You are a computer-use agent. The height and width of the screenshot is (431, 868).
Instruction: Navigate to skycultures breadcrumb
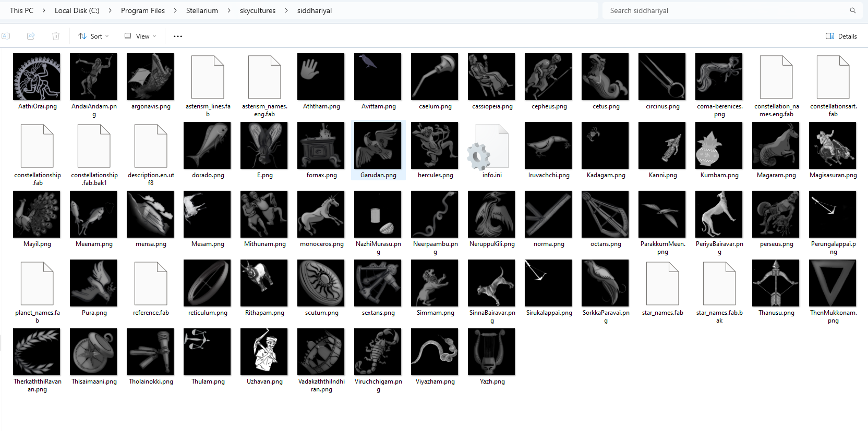(257, 10)
